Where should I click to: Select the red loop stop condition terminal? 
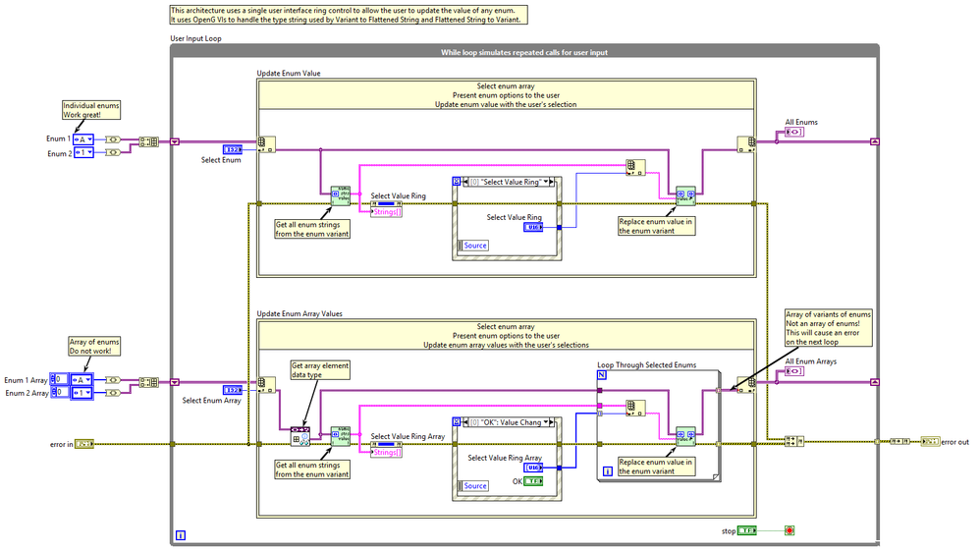pyautogui.click(x=789, y=530)
